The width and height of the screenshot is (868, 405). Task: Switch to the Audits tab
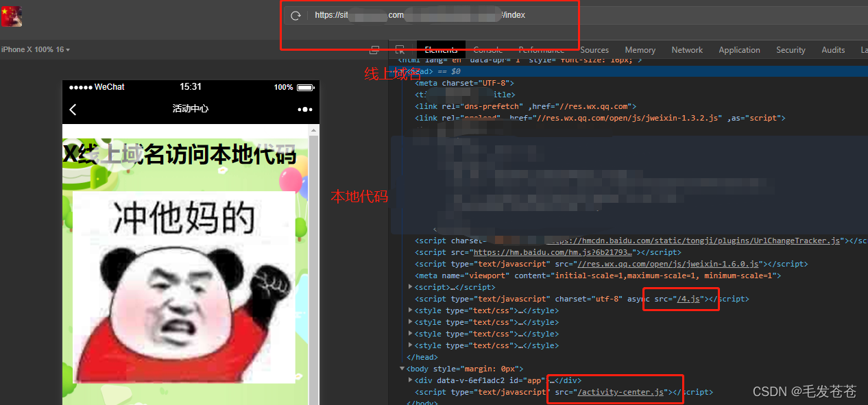[x=833, y=50]
